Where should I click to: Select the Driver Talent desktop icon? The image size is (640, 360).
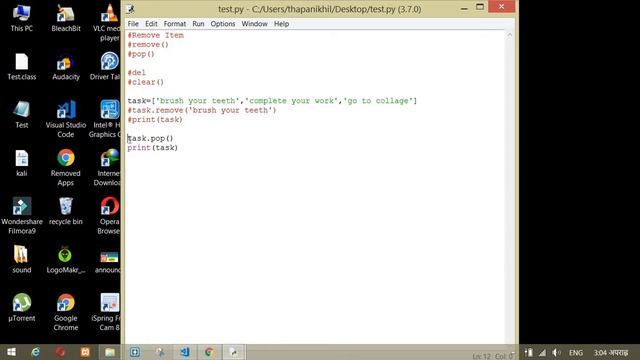tap(105, 67)
